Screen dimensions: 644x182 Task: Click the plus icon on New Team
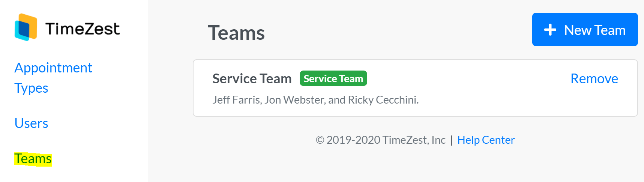pos(550,30)
